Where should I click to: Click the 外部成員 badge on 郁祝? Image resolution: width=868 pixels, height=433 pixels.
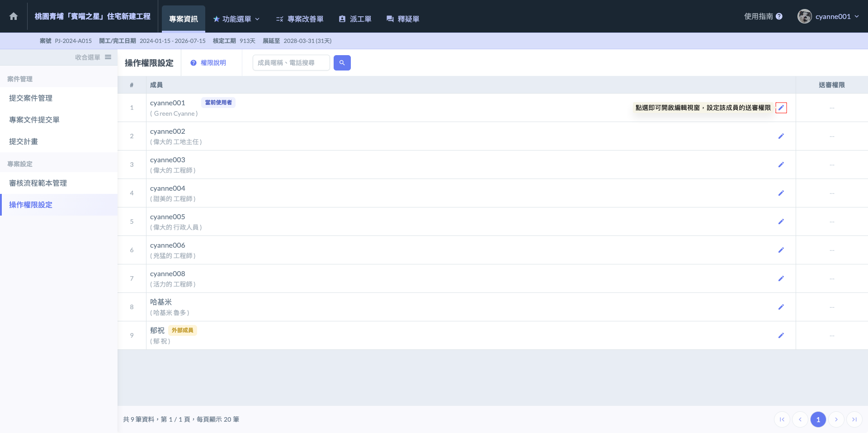point(183,330)
